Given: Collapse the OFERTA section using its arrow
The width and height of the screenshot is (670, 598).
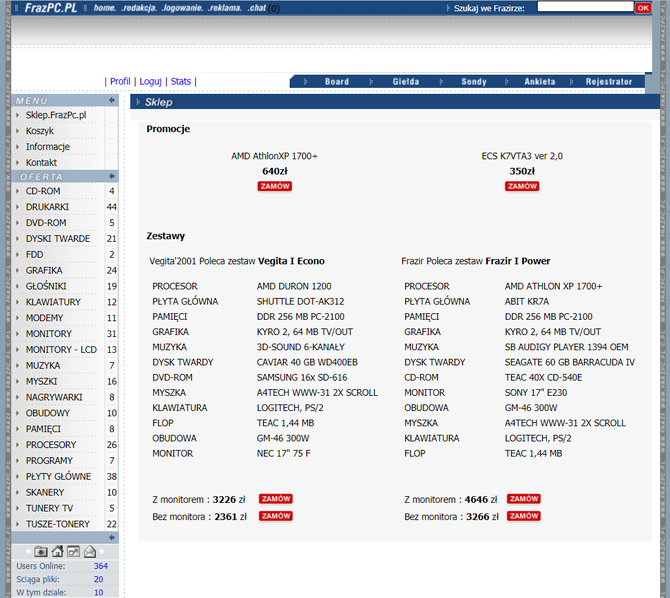Looking at the screenshot, I should (x=112, y=176).
